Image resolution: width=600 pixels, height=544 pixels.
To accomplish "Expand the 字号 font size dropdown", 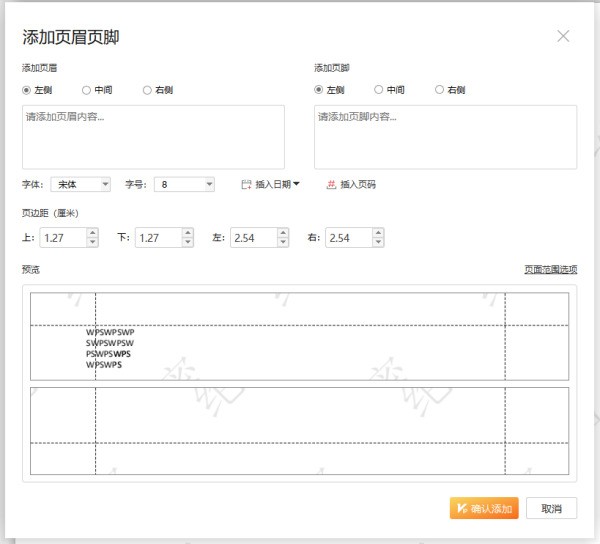I will coord(185,184).
